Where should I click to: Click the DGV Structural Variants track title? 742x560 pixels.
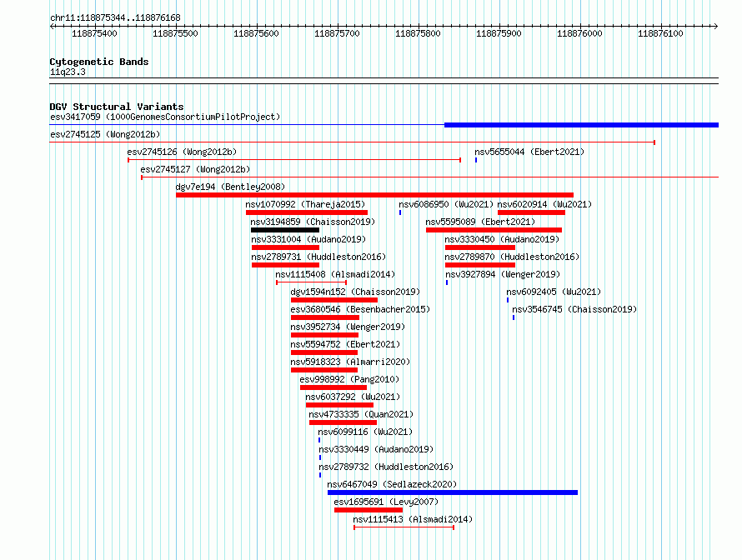[117, 107]
